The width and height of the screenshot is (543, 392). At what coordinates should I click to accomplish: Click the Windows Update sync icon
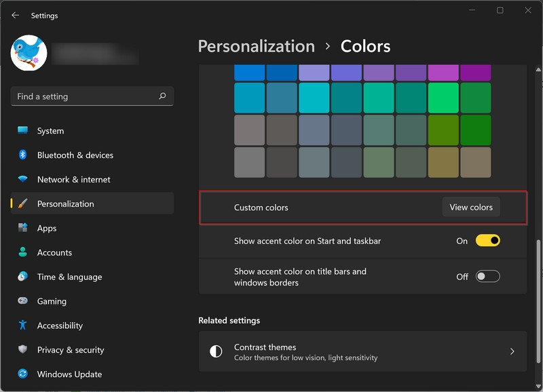coord(23,374)
